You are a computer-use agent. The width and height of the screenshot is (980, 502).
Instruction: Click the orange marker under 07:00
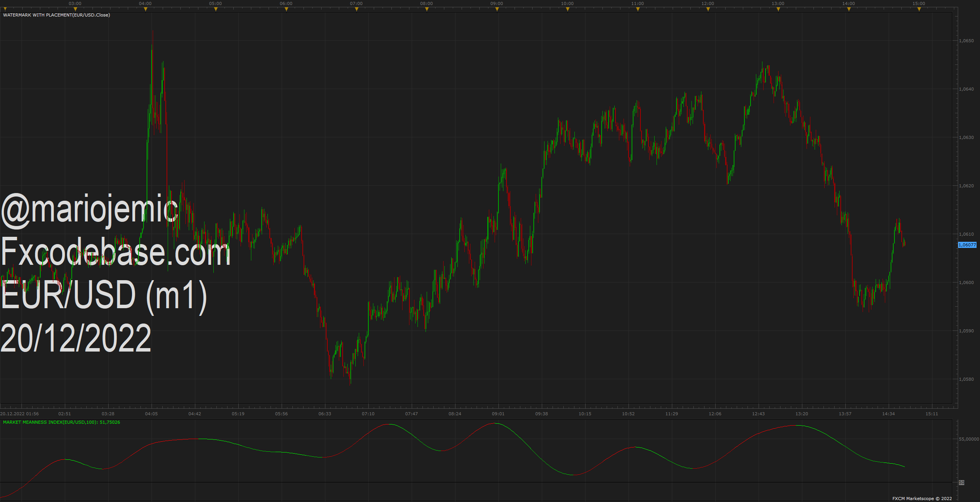(356, 9)
